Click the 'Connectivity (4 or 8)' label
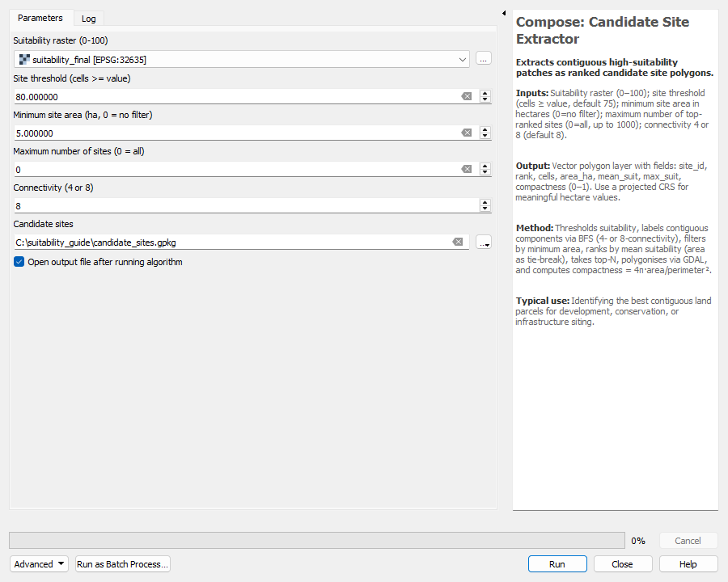Image resolution: width=728 pixels, height=582 pixels. pos(53,188)
